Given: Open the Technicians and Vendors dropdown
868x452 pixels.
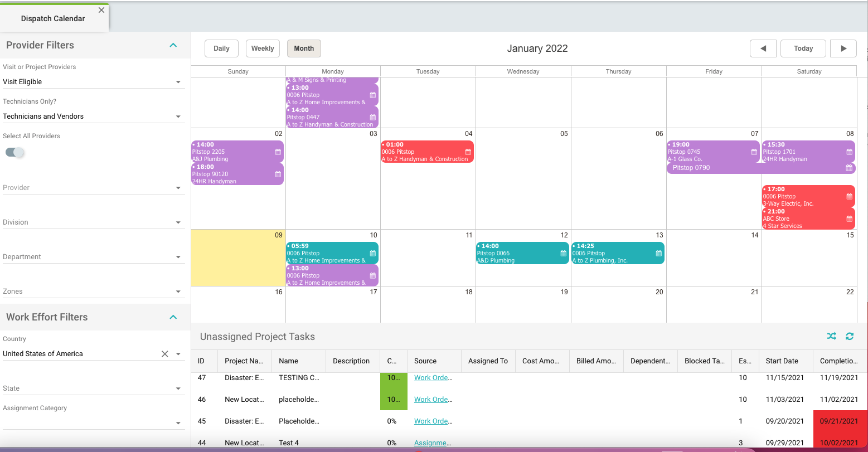Looking at the screenshot, I should click(178, 116).
